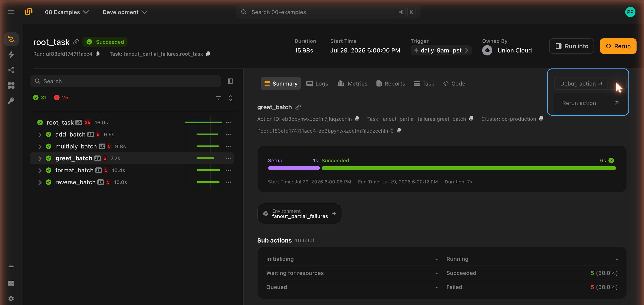Toggle the side panel layout icon
The height and width of the screenshot is (305, 644).
coord(230,81)
